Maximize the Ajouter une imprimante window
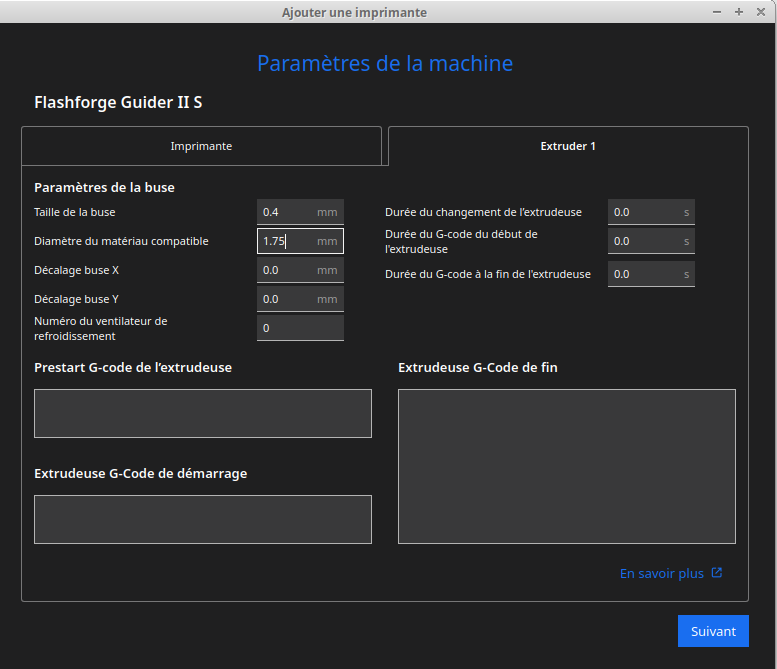 point(739,12)
